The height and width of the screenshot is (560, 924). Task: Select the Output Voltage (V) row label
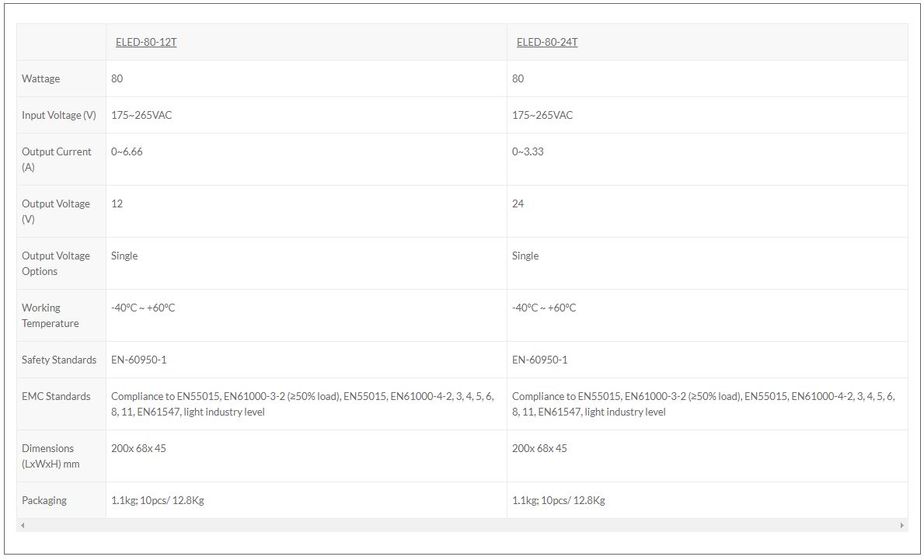(x=56, y=211)
